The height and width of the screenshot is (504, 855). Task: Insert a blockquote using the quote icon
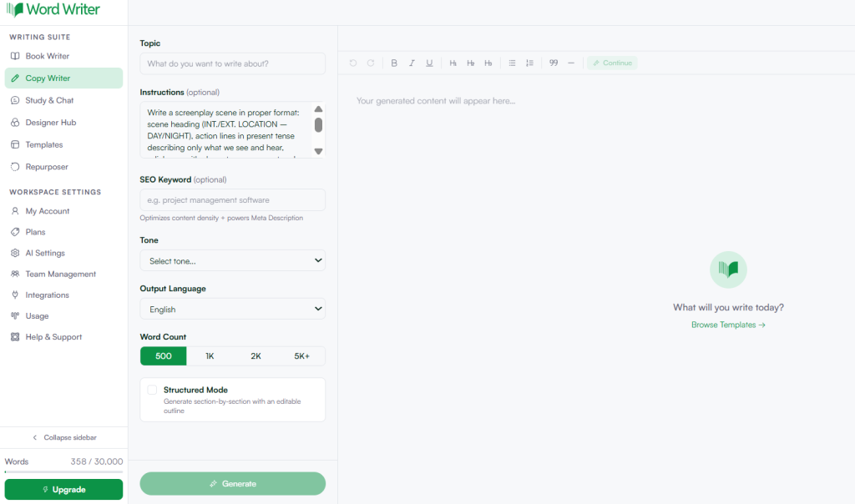554,63
